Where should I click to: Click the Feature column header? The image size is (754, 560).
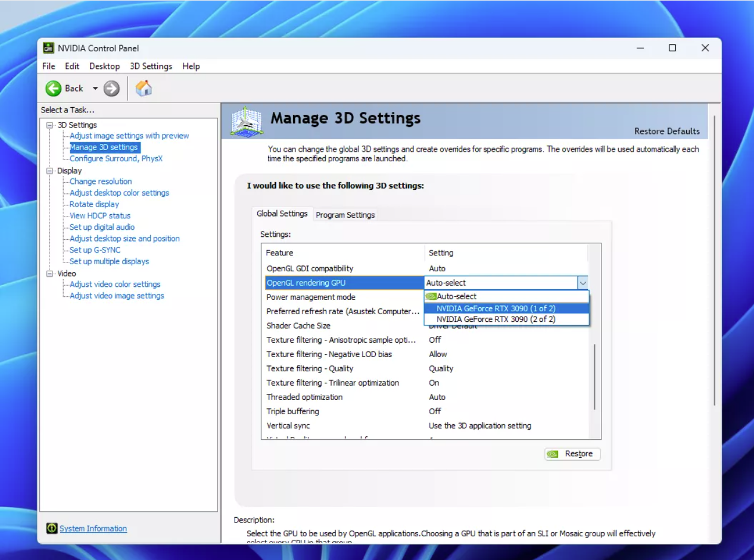coord(343,253)
